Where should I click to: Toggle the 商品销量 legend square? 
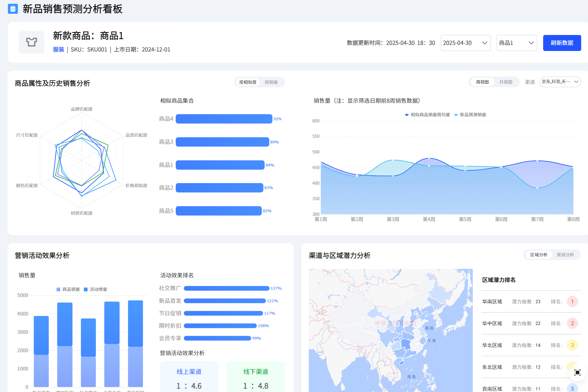click(58, 289)
